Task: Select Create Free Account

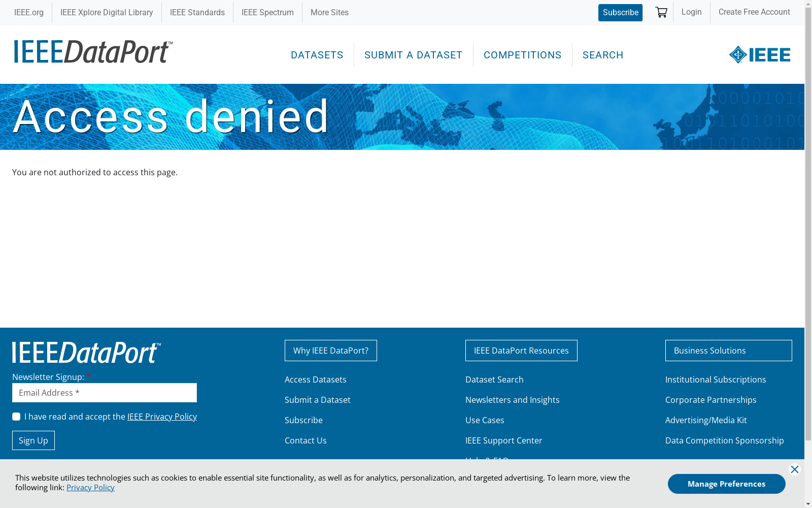Action: point(754,12)
